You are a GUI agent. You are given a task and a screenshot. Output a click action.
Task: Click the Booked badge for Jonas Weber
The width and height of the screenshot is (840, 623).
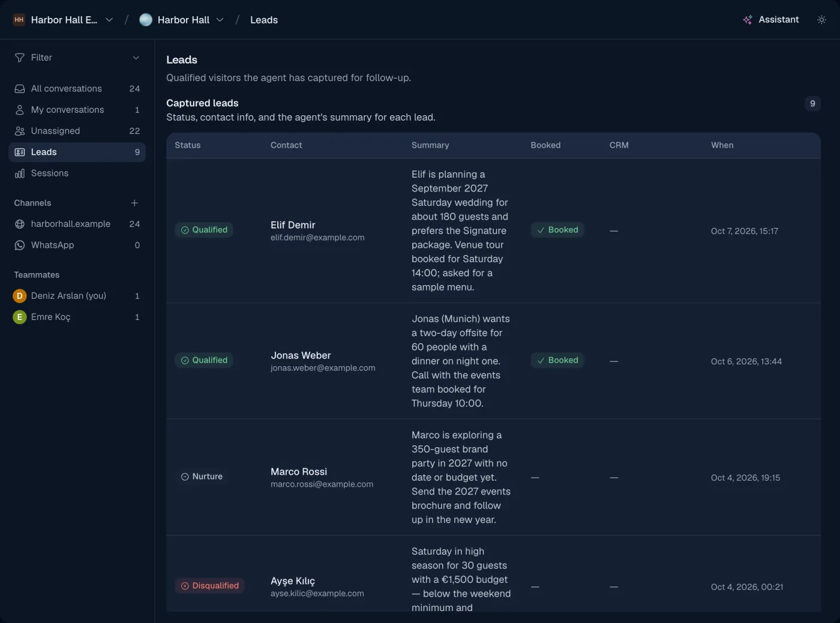(x=557, y=360)
